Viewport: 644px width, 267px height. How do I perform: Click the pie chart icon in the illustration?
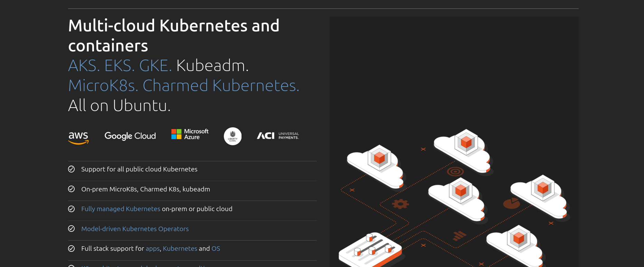[x=511, y=203]
